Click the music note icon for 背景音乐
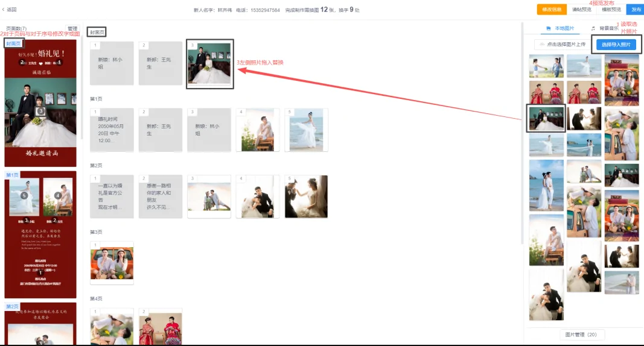Viewport: 644px width, 346px height. [593, 28]
